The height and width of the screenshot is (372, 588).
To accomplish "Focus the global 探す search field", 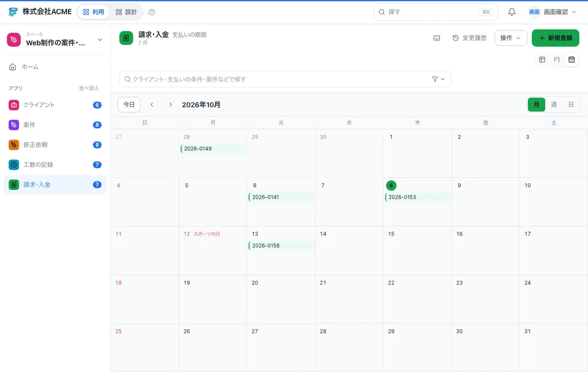I will [x=435, y=12].
